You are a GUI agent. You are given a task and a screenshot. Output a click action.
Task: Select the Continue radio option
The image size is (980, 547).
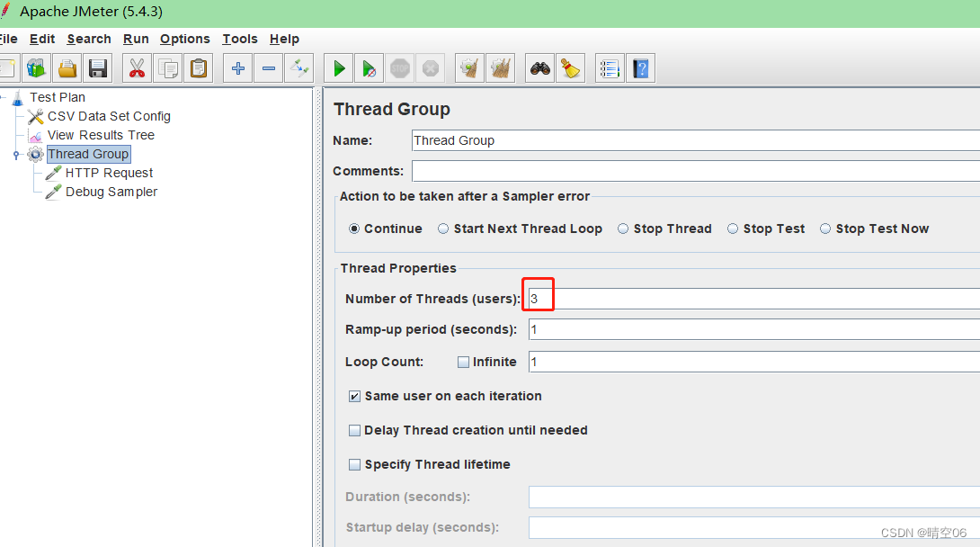(354, 229)
